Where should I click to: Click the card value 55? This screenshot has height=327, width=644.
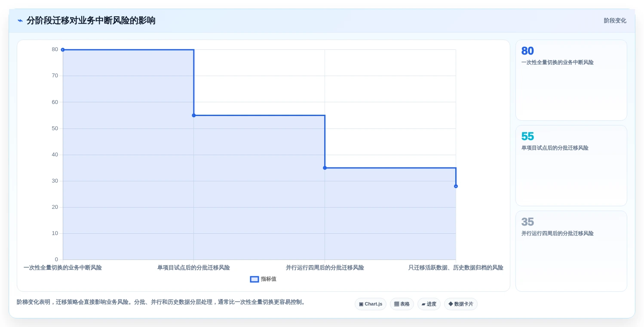pyautogui.click(x=527, y=137)
